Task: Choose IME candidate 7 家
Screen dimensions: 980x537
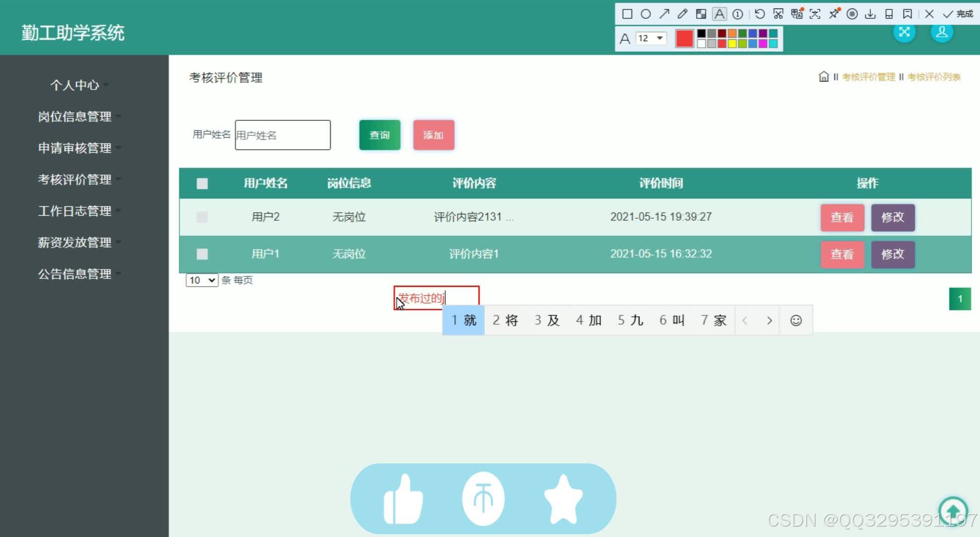Action: coord(714,321)
